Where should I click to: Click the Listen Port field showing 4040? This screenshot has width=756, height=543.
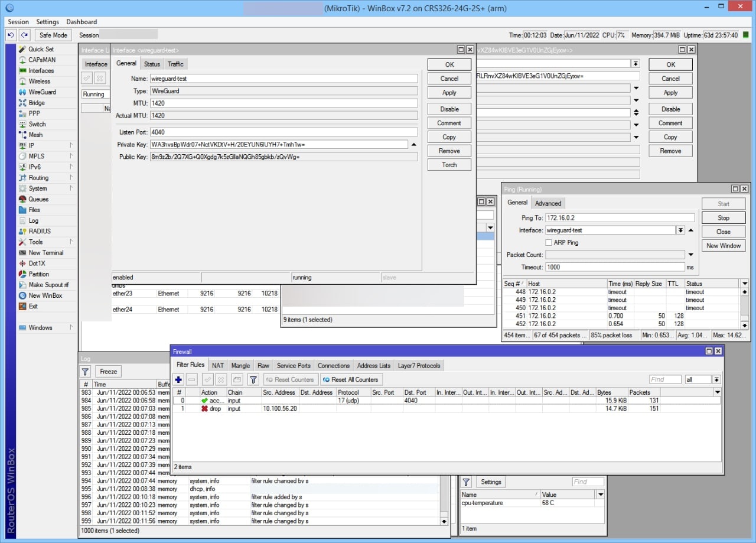coord(283,132)
